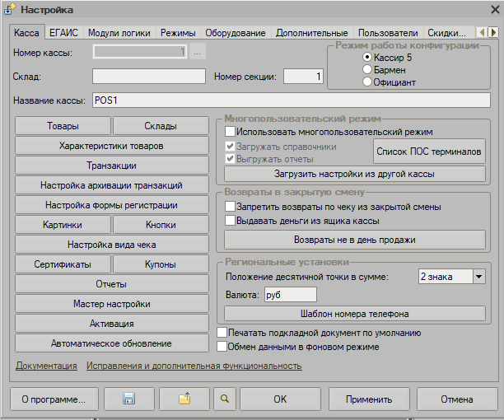Click the Настройка вида чека button

point(111,245)
